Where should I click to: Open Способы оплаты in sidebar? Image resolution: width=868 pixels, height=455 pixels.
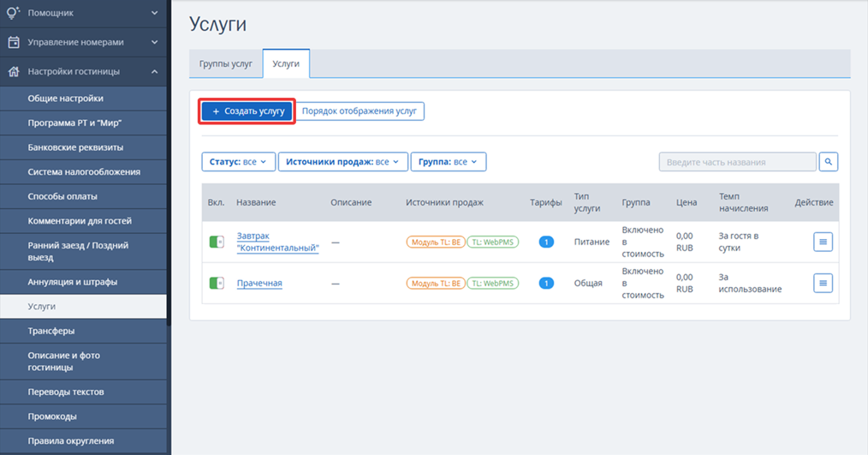tap(83, 196)
